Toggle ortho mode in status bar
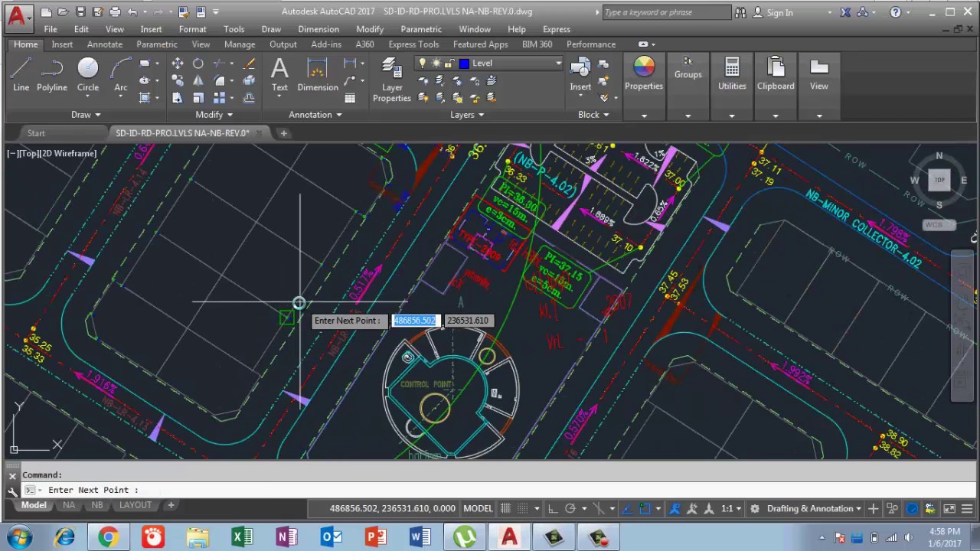 click(553, 509)
